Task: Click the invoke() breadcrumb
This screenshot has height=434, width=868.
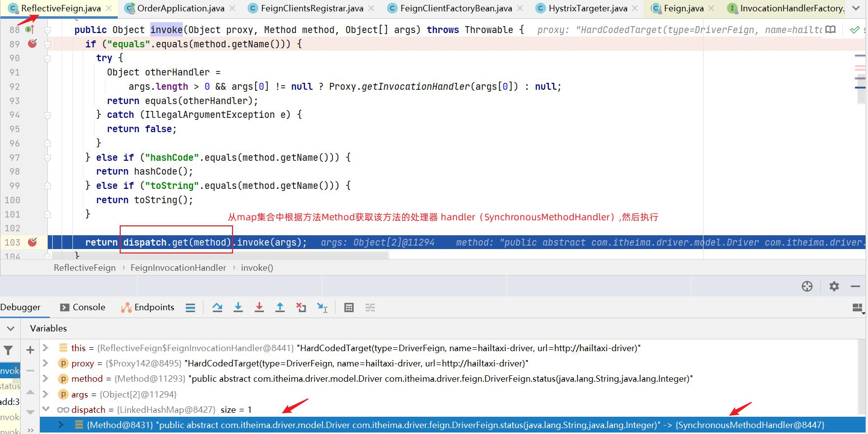Action: click(257, 268)
